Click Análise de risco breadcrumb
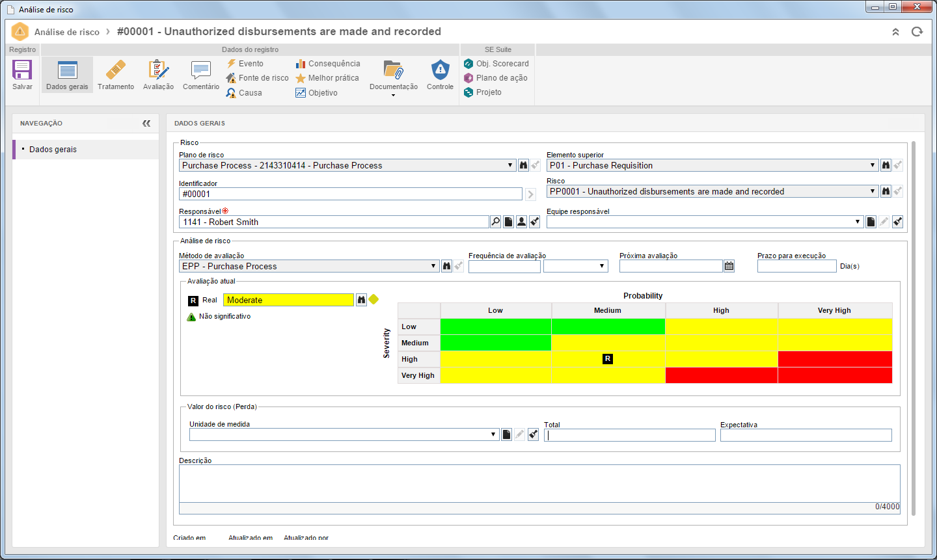 (x=67, y=32)
